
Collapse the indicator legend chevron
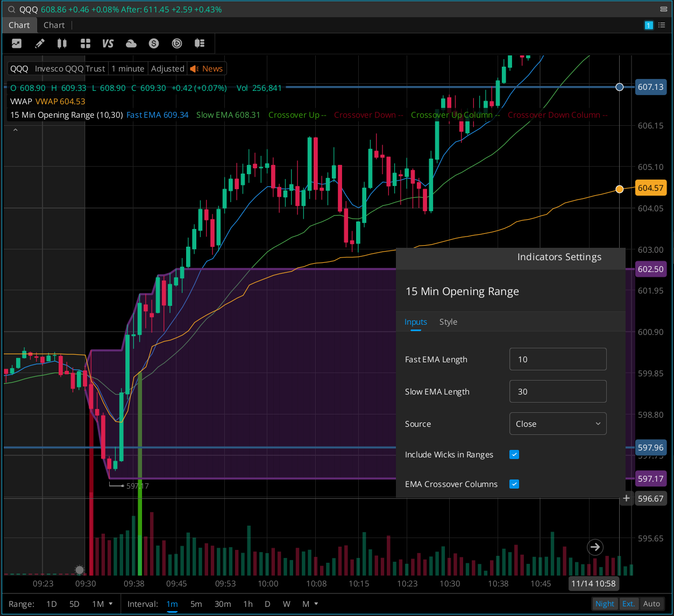tap(15, 130)
